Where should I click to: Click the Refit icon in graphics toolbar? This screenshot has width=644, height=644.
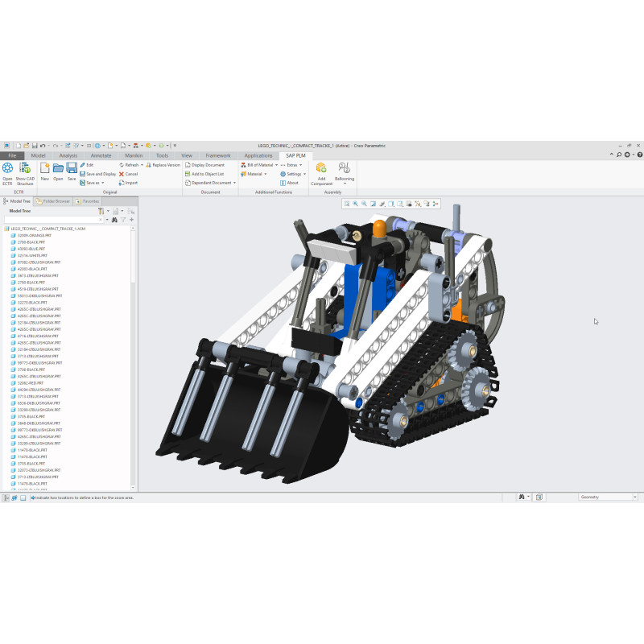[346, 204]
